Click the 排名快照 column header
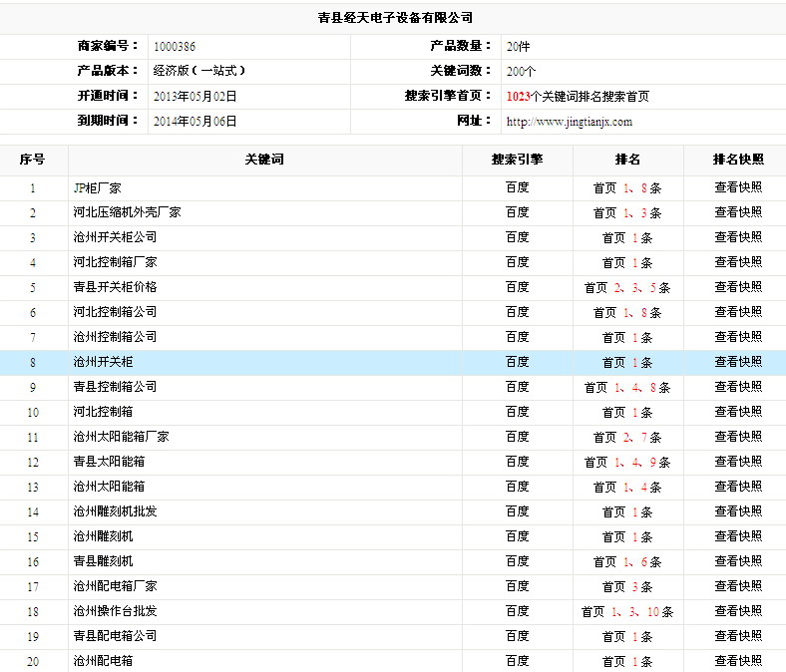The height and width of the screenshot is (672, 786). tap(738, 160)
